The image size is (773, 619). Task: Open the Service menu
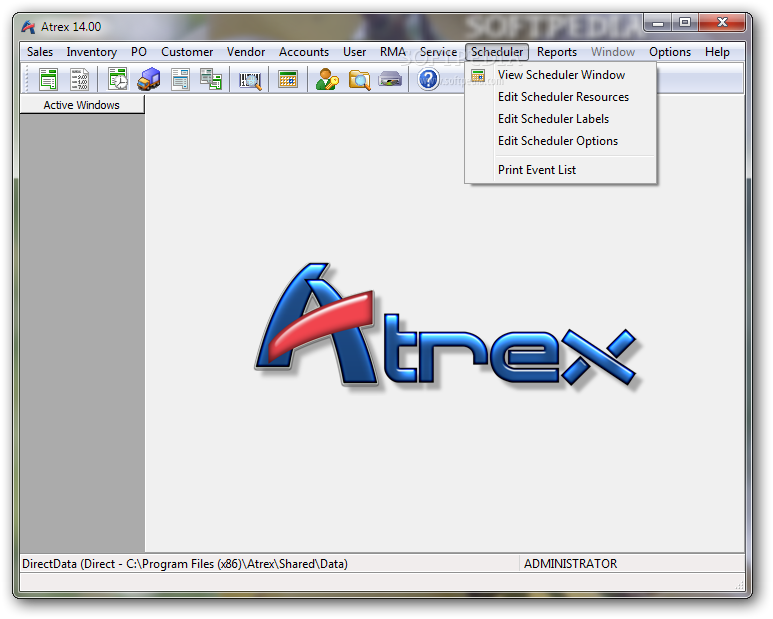(438, 52)
